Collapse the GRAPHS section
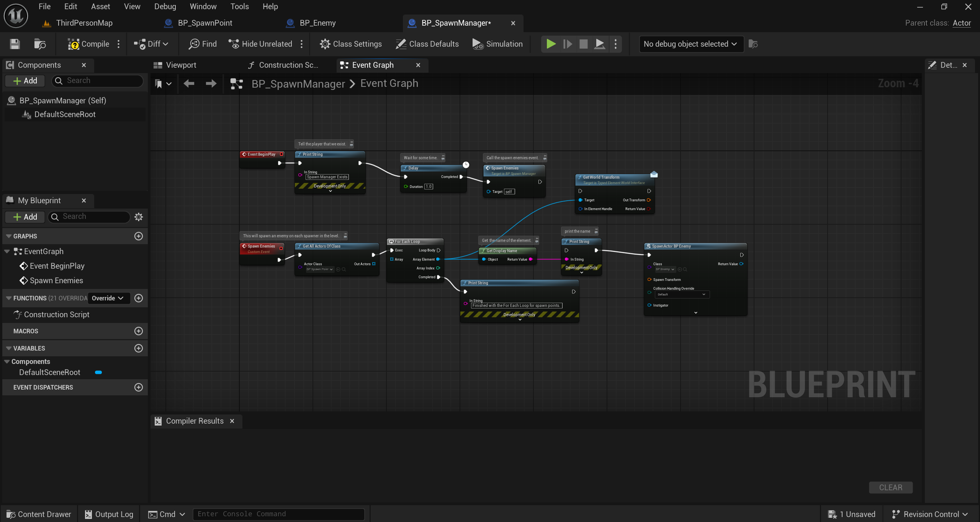The image size is (980, 522). tap(8, 236)
